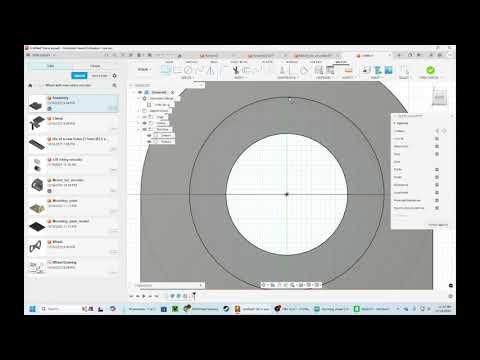Toggle Construction Geometries checkbox
Viewport: 480px width, 360px height.
[437, 208]
